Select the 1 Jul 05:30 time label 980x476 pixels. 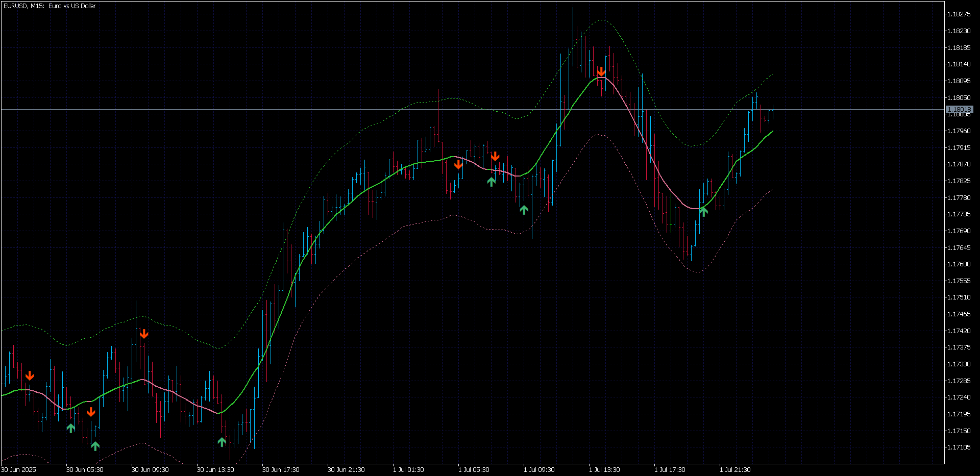474,470
